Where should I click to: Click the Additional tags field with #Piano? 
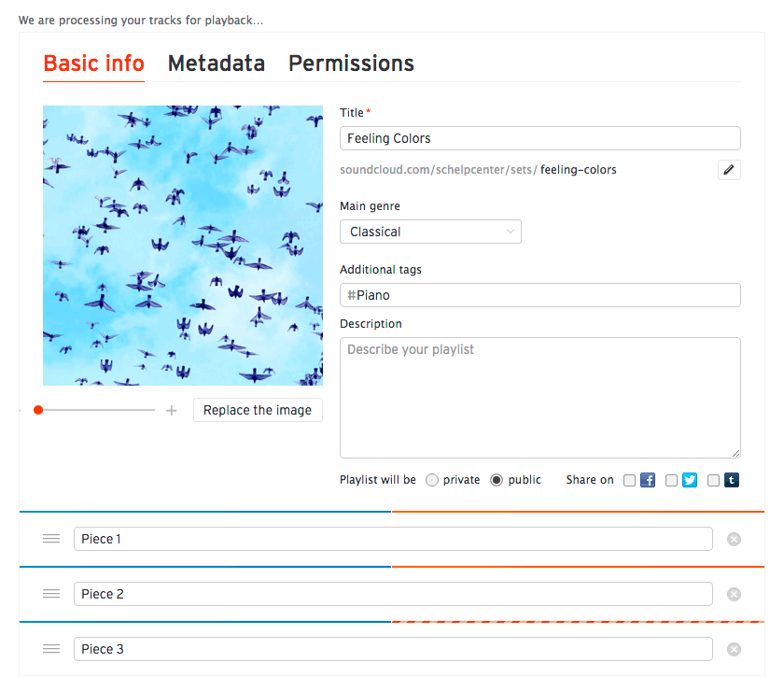tap(540, 295)
